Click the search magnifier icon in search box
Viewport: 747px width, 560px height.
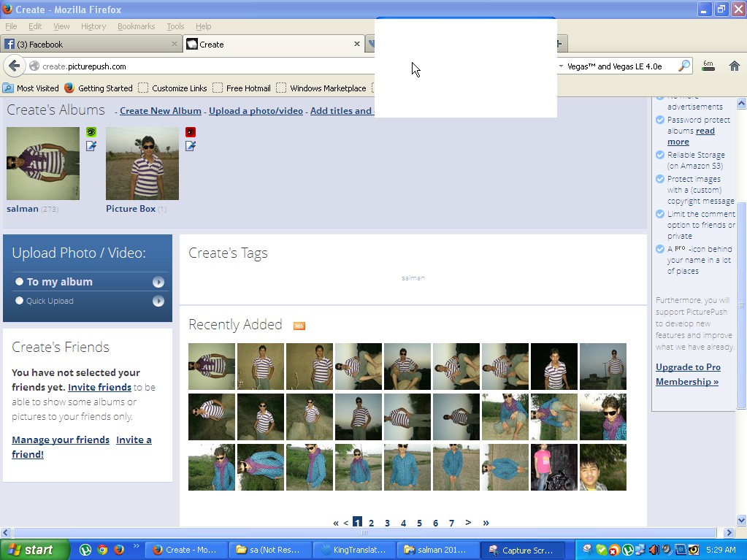[x=684, y=66]
